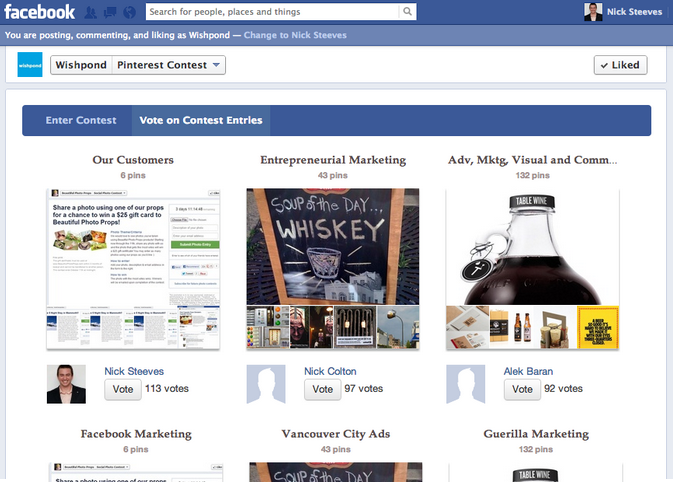This screenshot has width=677, height=482.
Task: Open Adv, Mktg, Visual and Comm board title
Action: (x=532, y=160)
